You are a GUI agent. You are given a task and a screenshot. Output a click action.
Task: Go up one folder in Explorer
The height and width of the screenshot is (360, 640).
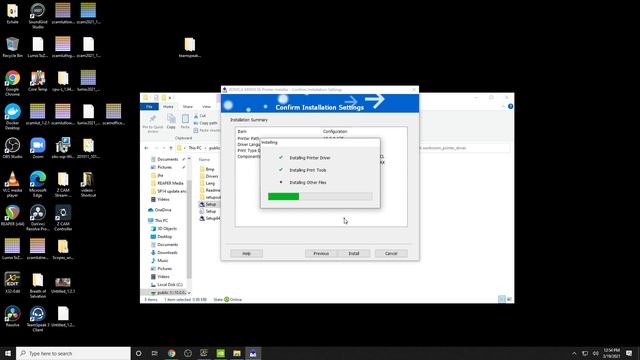tap(171, 148)
